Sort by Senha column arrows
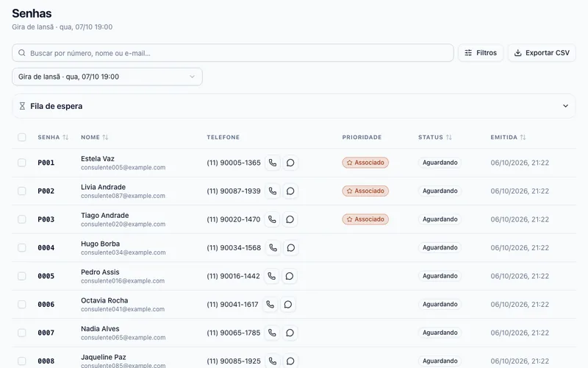The width and height of the screenshot is (588, 368). [65, 138]
